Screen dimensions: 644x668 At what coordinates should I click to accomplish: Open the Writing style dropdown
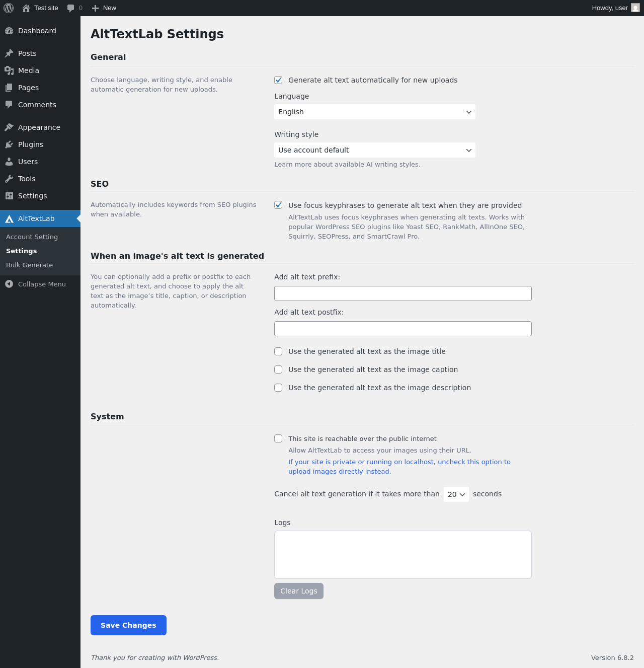point(375,150)
